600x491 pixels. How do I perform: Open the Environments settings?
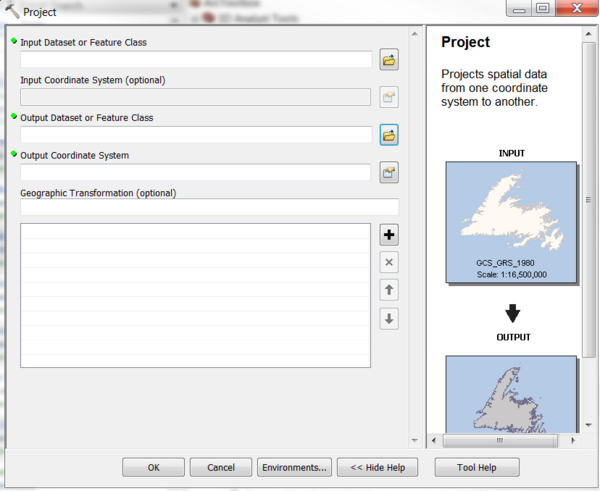[294, 467]
